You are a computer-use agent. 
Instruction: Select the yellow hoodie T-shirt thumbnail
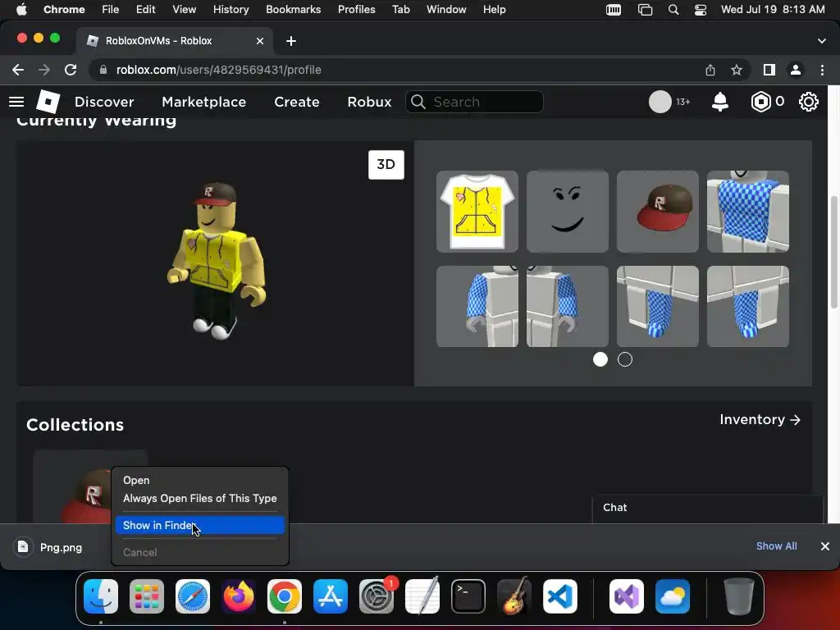pos(477,212)
